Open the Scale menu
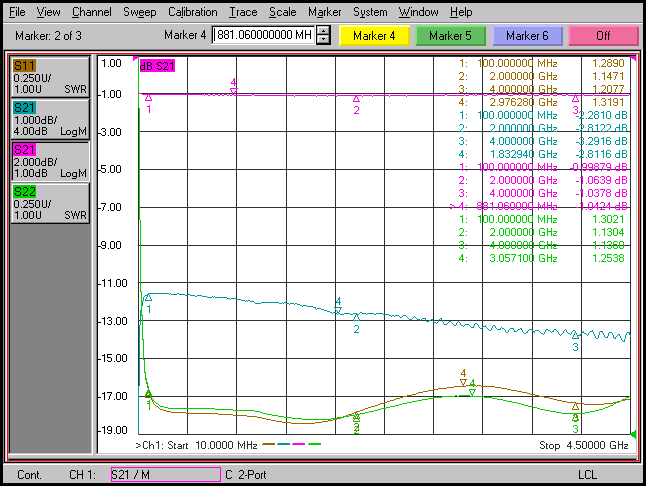 (x=283, y=12)
